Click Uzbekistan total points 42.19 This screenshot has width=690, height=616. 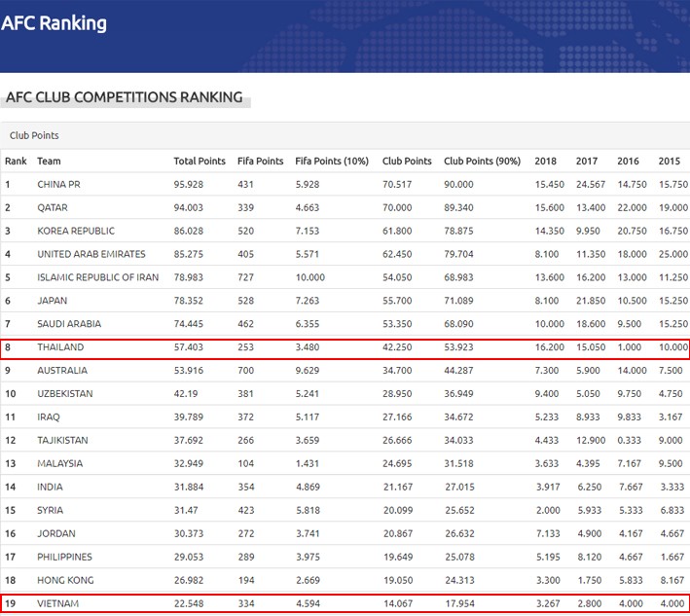pos(186,394)
